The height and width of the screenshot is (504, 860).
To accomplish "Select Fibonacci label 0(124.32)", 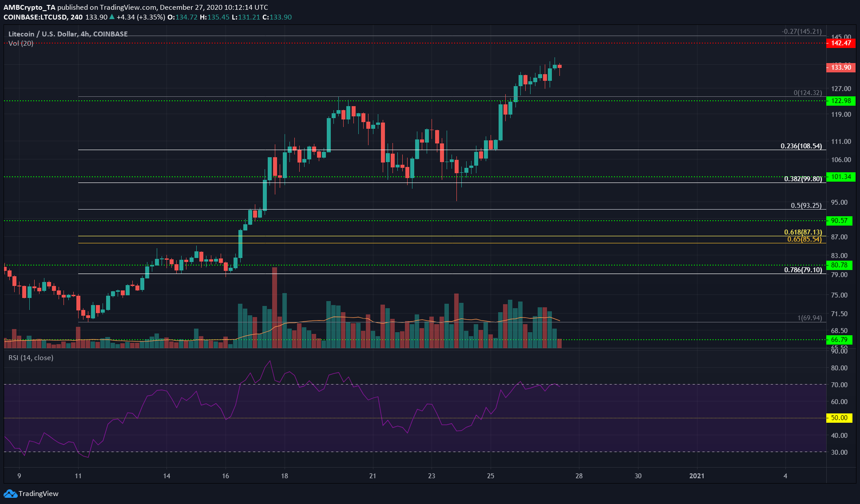I will [808, 93].
